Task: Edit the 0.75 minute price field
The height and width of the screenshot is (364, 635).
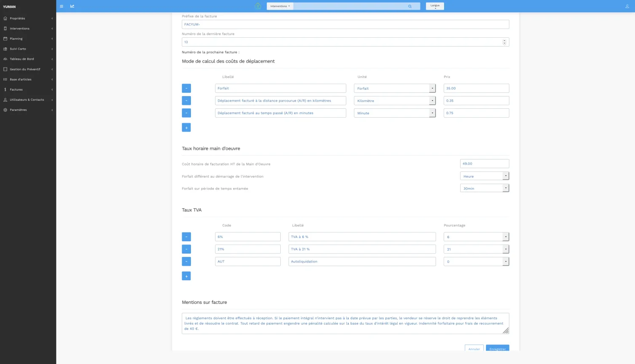Action: pyautogui.click(x=476, y=113)
